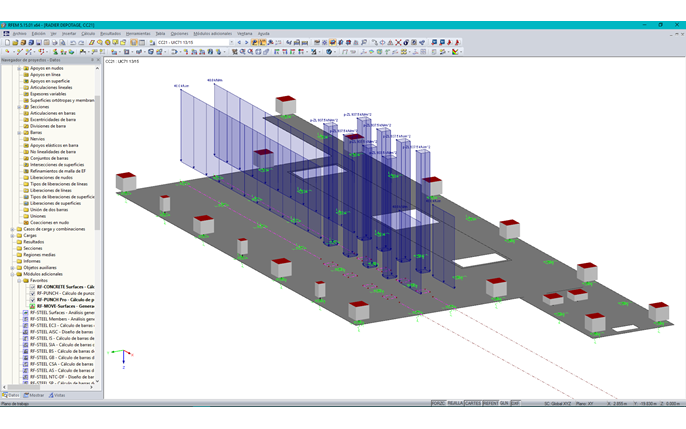Expand the Cargas tree node

tap(12, 235)
